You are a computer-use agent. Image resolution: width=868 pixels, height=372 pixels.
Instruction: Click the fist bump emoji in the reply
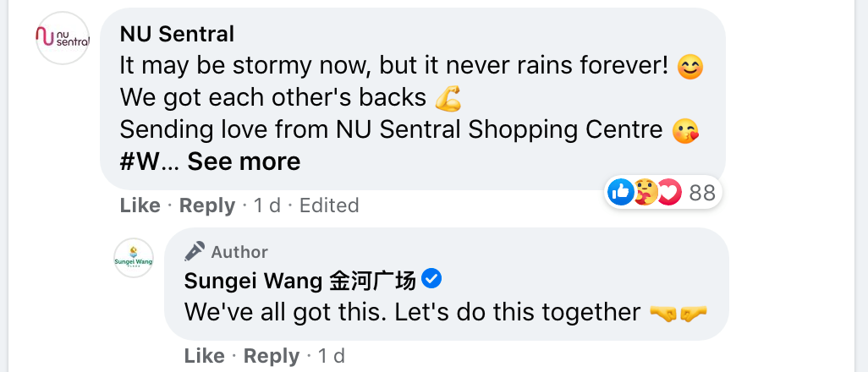(678, 313)
